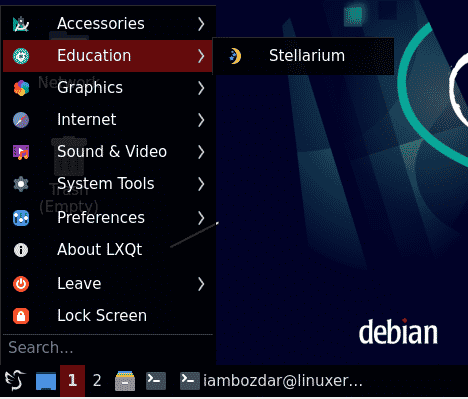The width and height of the screenshot is (468, 399).
Task: Click the Graphics category icon
Action: point(21,88)
